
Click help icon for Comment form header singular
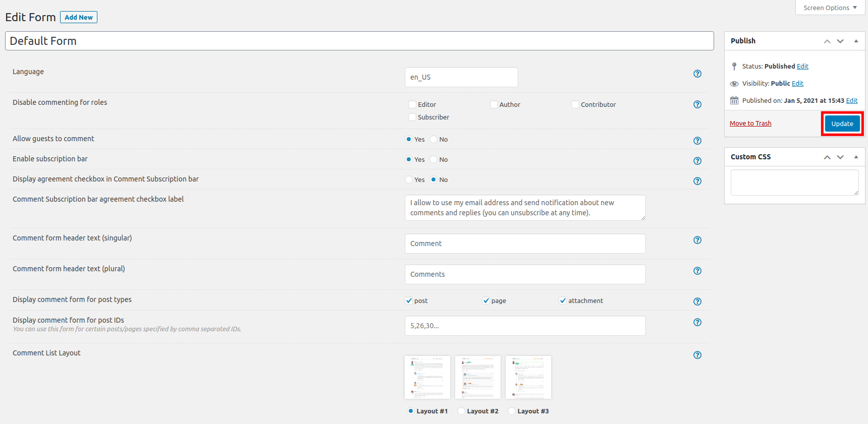pos(697,240)
